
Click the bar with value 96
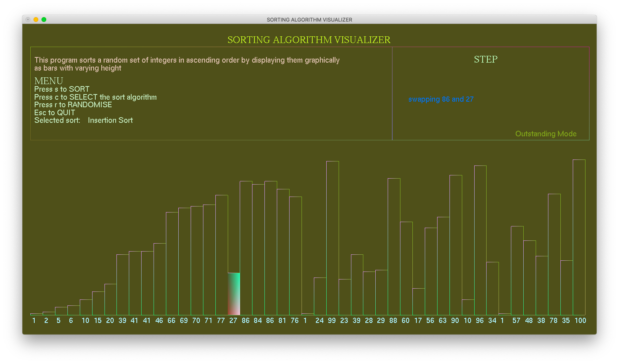[x=480, y=240]
